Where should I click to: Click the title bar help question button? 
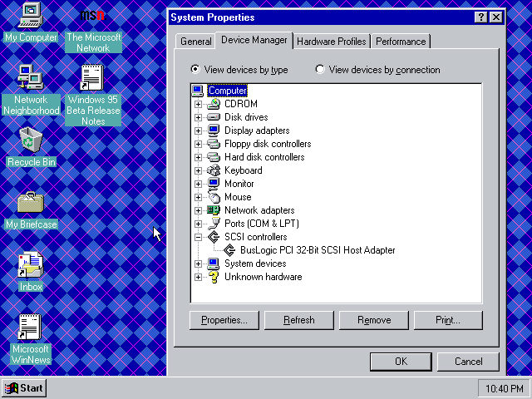pyautogui.click(x=480, y=17)
